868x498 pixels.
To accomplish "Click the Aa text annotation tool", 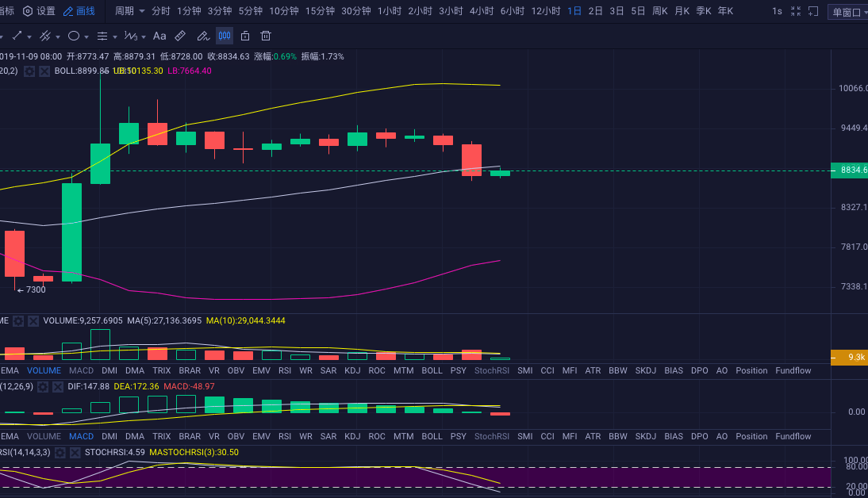I will 159,36.
